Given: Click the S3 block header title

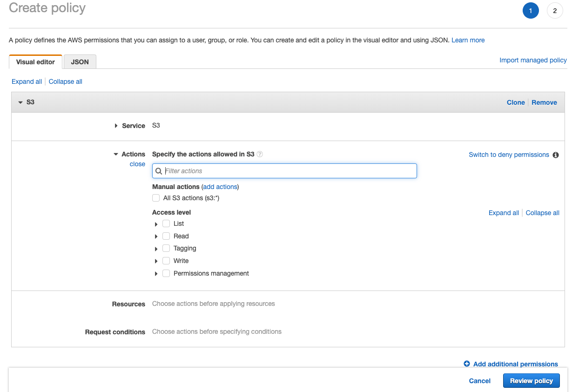Looking at the screenshot, I should point(30,102).
